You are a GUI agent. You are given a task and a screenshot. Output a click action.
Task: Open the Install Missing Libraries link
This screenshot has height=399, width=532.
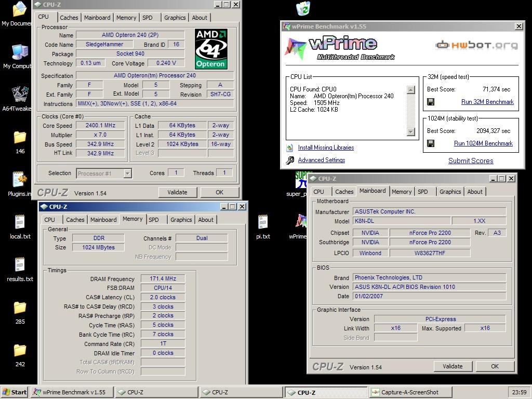point(326,148)
